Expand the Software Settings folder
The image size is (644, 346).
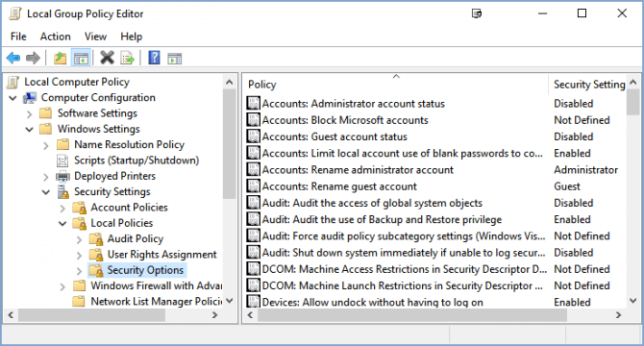[29, 113]
